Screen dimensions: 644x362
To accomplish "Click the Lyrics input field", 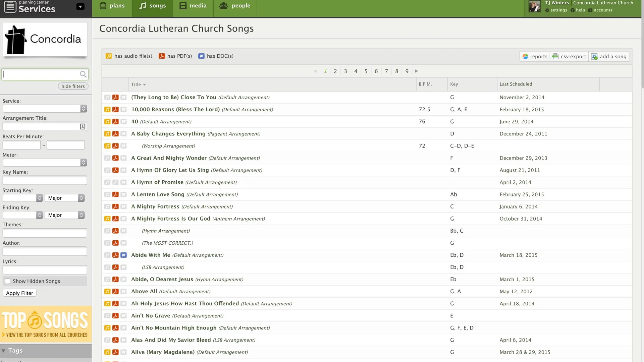I will click(x=45, y=270).
